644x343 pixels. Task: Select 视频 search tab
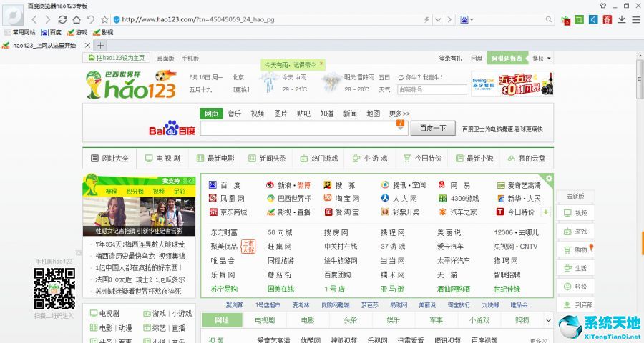click(258, 114)
